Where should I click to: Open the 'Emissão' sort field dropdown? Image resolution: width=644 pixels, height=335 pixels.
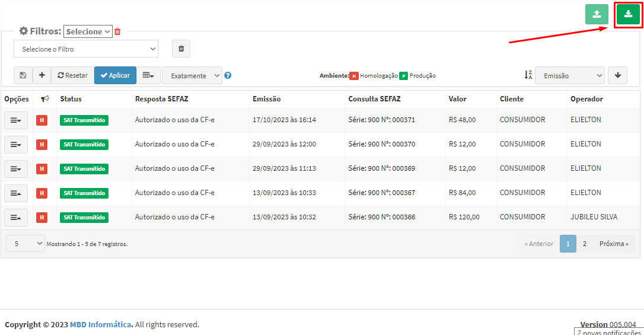[569, 75]
